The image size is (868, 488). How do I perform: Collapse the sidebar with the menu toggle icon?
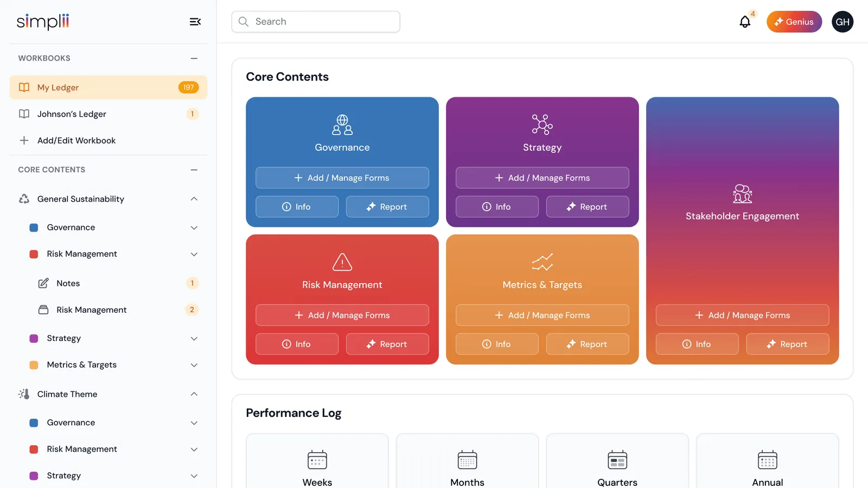(x=195, y=22)
